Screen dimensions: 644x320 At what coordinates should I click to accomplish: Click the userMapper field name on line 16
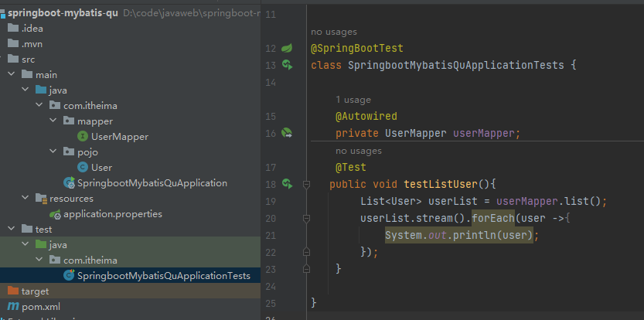coord(484,133)
